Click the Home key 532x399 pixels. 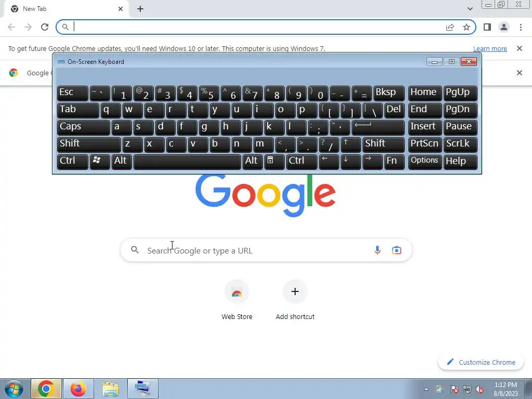[x=425, y=93]
